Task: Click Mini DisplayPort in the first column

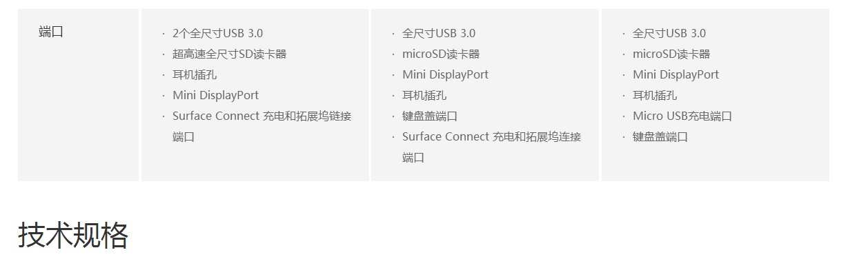Action: [215, 95]
